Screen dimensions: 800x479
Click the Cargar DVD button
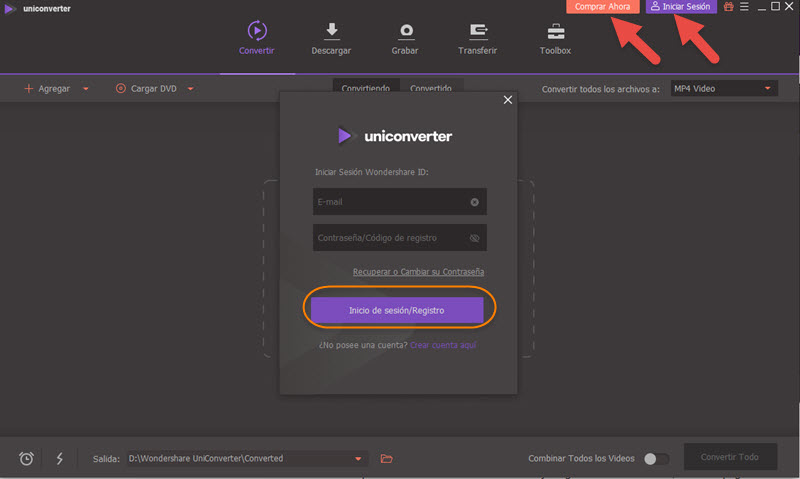146,89
